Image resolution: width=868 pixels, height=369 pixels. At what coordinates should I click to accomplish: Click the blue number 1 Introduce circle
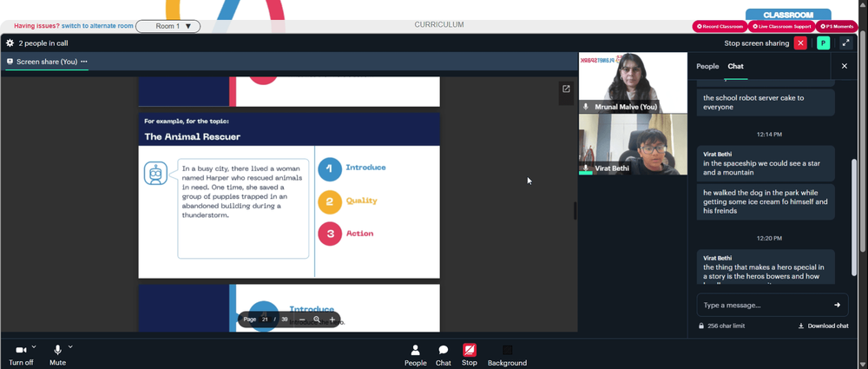(329, 169)
